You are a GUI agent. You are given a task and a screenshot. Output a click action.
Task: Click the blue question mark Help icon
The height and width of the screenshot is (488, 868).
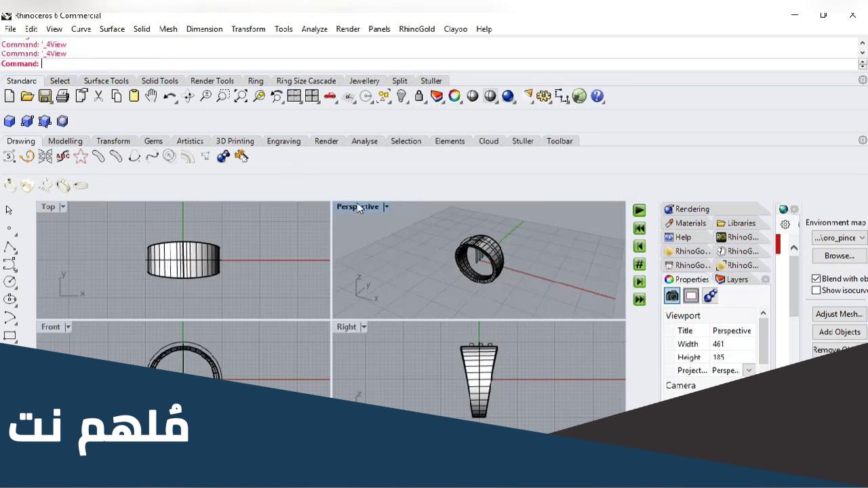[597, 96]
